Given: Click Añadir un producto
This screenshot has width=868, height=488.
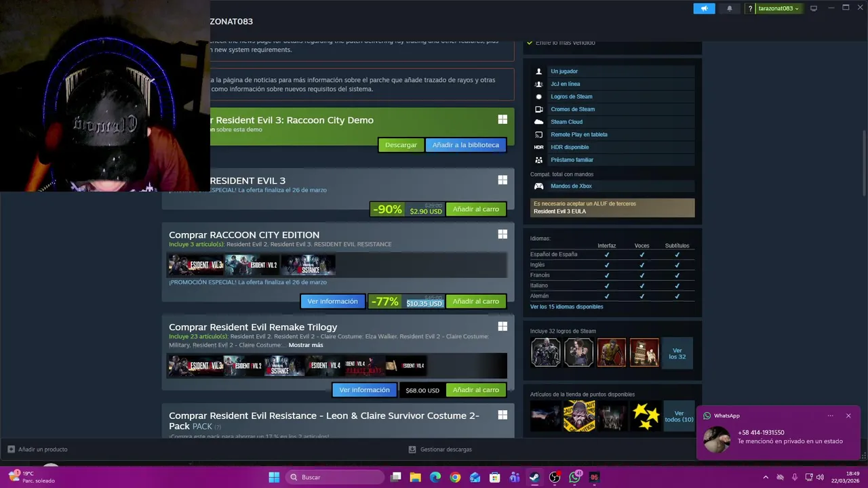Looking at the screenshot, I should (x=37, y=449).
